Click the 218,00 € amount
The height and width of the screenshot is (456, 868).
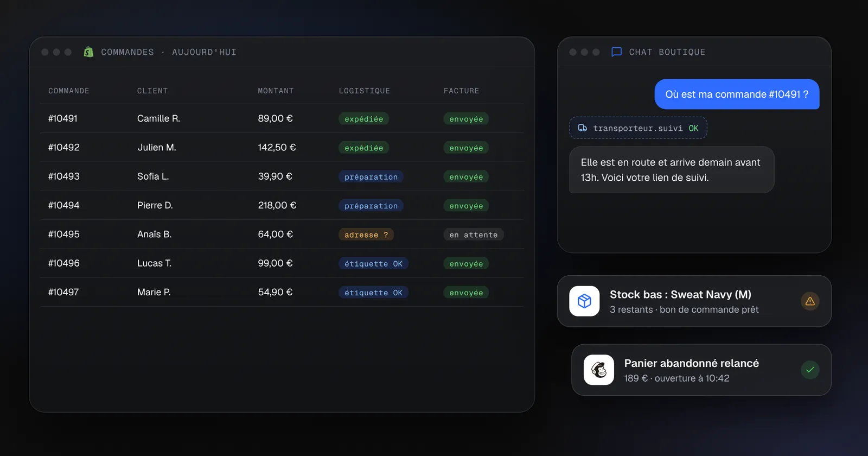click(x=277, y=205)
